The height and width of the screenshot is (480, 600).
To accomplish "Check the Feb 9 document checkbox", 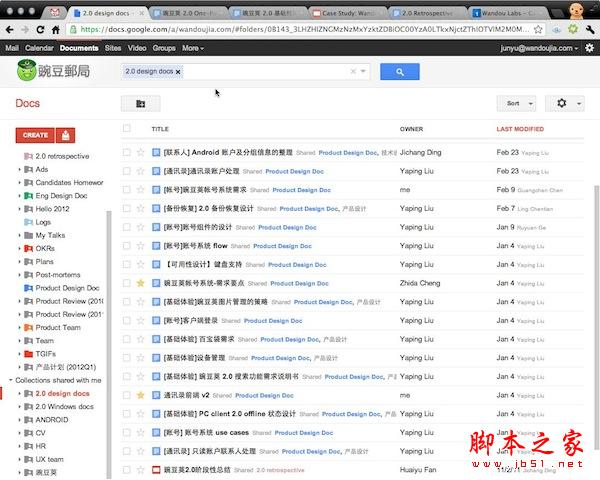I will [x=127, y=190].
